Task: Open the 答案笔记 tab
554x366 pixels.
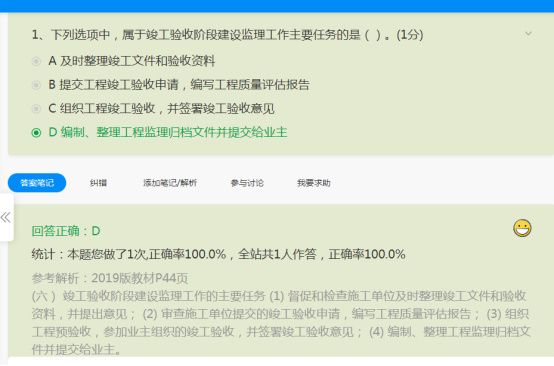Action: [x=37, y=183]
